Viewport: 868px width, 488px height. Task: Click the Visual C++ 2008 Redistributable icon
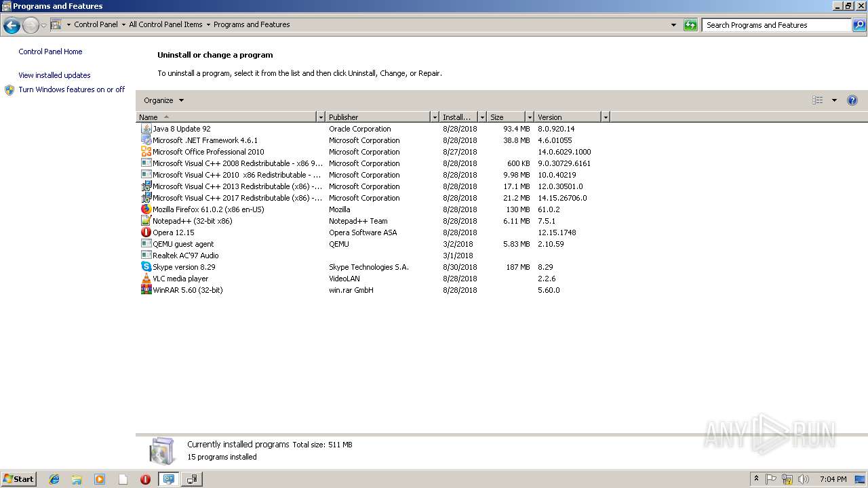pos(146,163)
